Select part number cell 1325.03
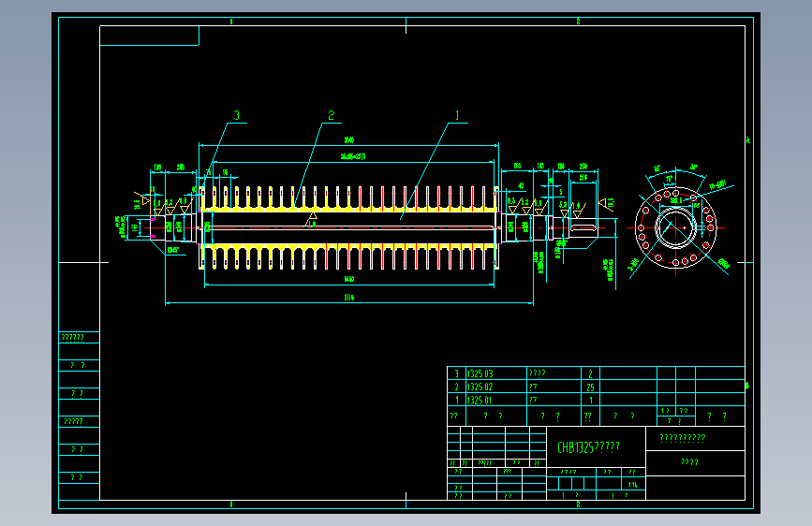Image resolution: width=812 pixels, height=526 pixels. (x=496, y=373)
